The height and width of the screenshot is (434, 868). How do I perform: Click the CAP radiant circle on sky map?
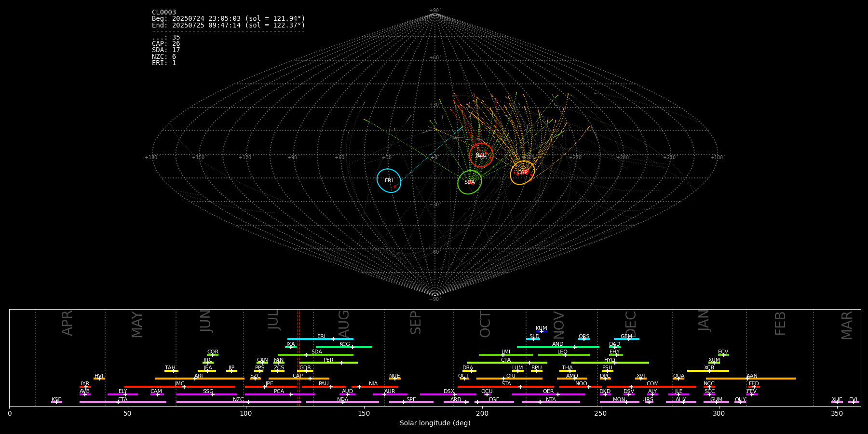pos(522,173)
